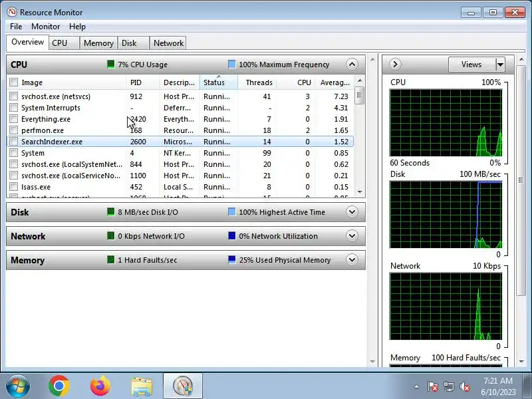Image resolution: width=532 pixels, height=399 pixels.
Task: Click the process list scrollbar thumb
Action: [360, 95]
